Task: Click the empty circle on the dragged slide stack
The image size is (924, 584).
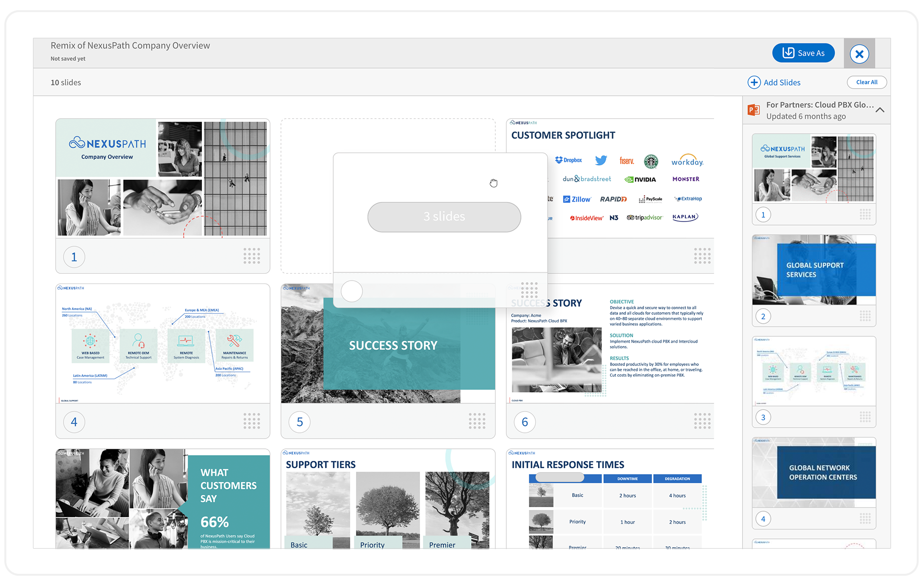Action: tap(352, 291)
